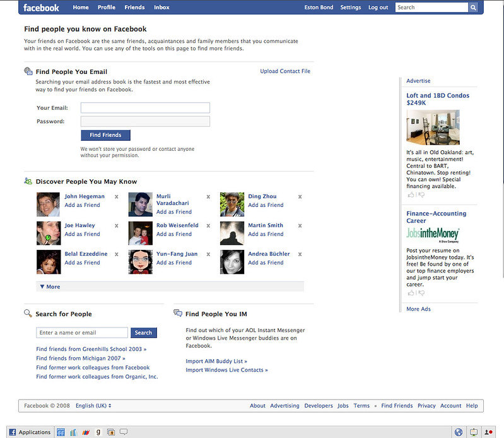Dismiss Murli Varadachari suggestion with X
The width and height of the screenshot is (504, 438).
click(x=208, y=197)
